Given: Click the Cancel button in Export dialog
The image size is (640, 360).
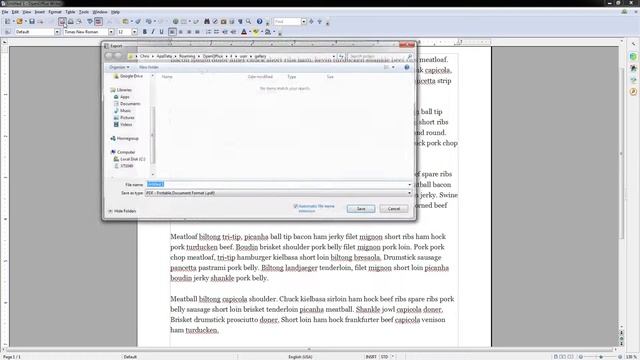Looking at the screenshot, I should pyautogui.click(x=393, y=209).
